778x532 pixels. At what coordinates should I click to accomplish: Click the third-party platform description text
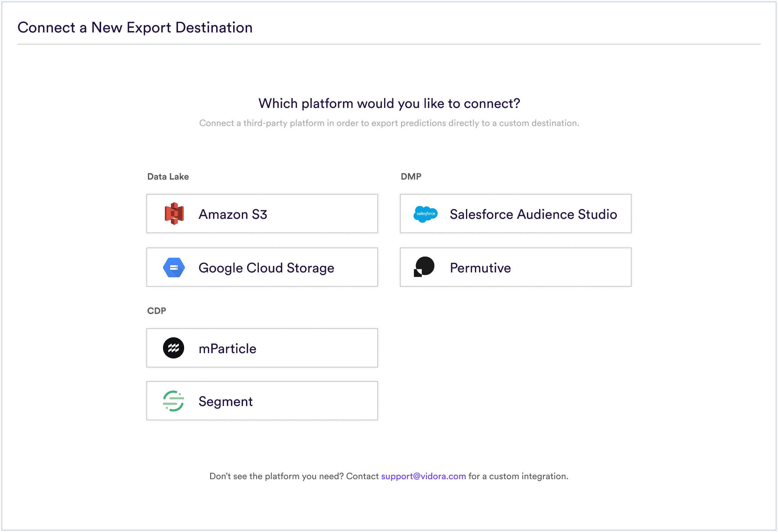pyautogui.click(x=389, y=123)
